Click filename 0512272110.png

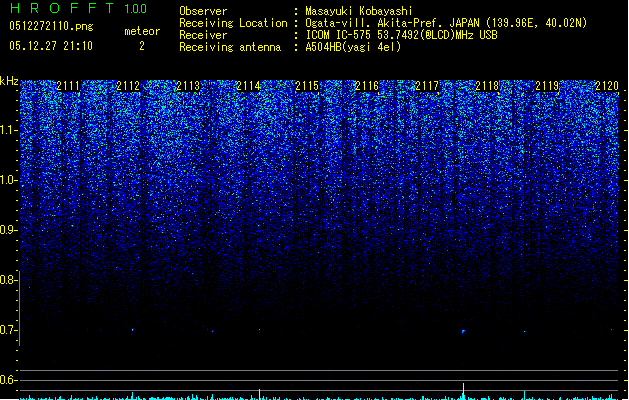(51, 26)
